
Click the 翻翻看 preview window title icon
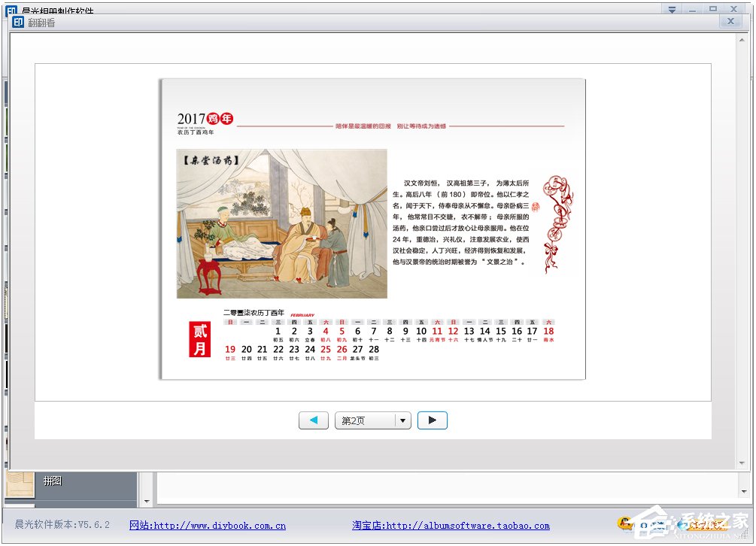pos(17,22)
